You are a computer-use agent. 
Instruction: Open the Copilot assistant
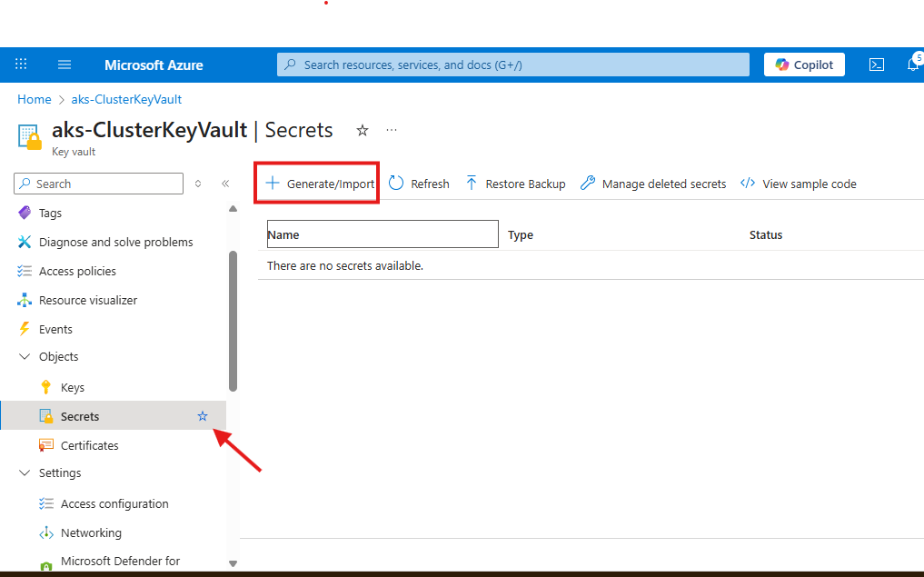pos(803,65)
